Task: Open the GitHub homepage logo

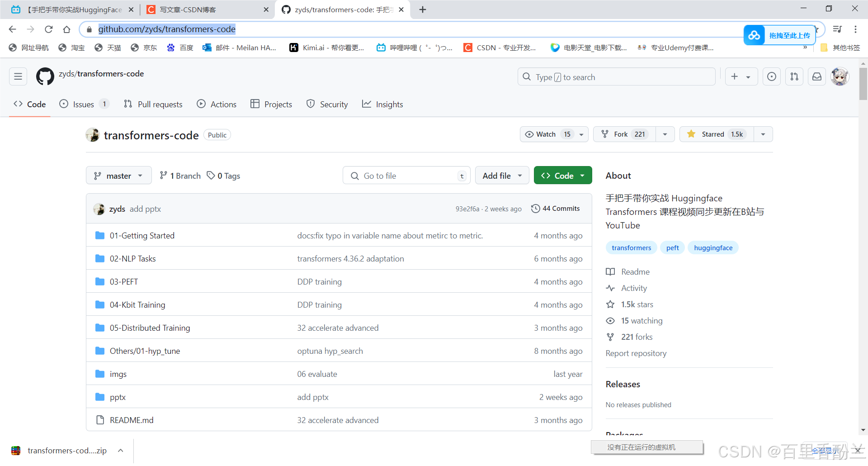Action: coord(45,77)
